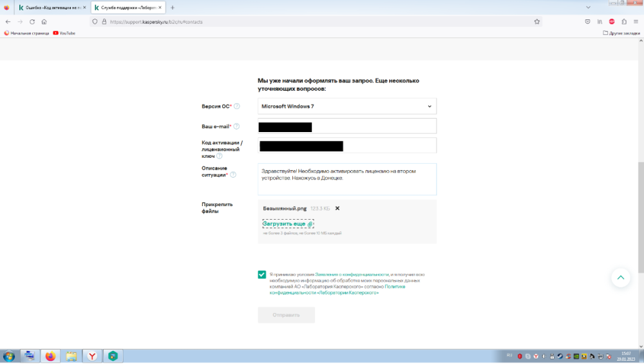The width and height of the screenshot is (644, 364).
Task: Open Политике конфиденциальности «Лаборатории Касперского» link
Action: [x=337, y=290]
